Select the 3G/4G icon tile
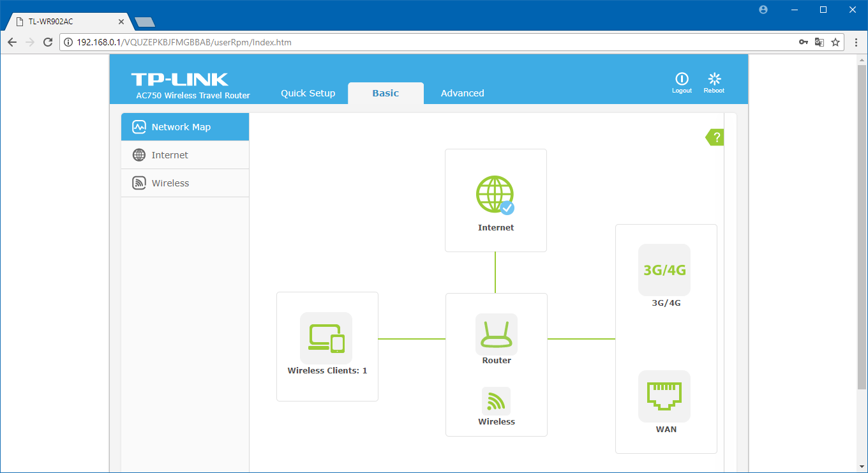 tap(664, 270)
